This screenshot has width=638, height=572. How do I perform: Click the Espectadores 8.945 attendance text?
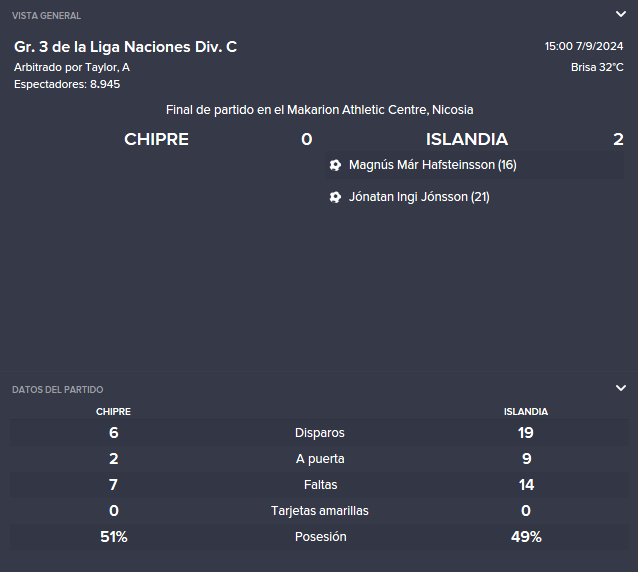67,84
